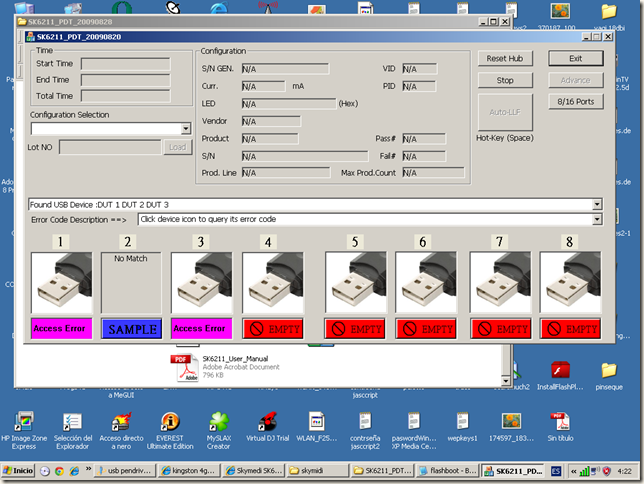Open SK6211_User_Manual PDF in folder window
This screenshot has height=484, width=644.
point(225,367)
